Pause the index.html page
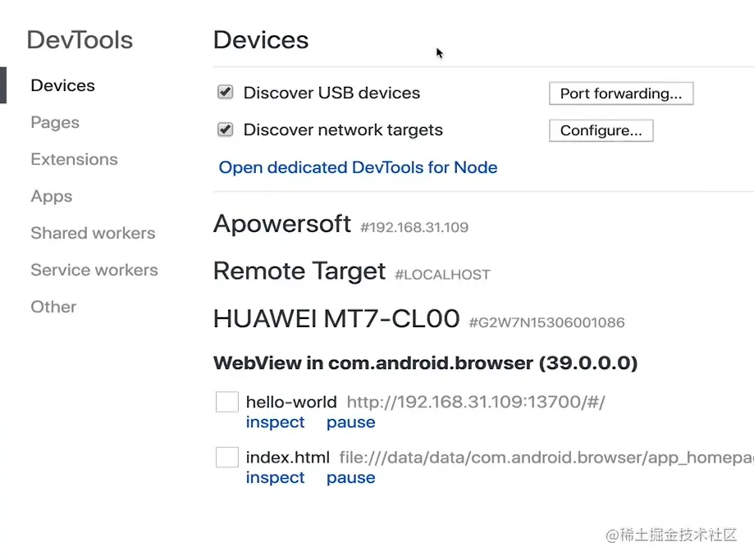The width and height of the screenshot is (754, 560). (350, 478)
